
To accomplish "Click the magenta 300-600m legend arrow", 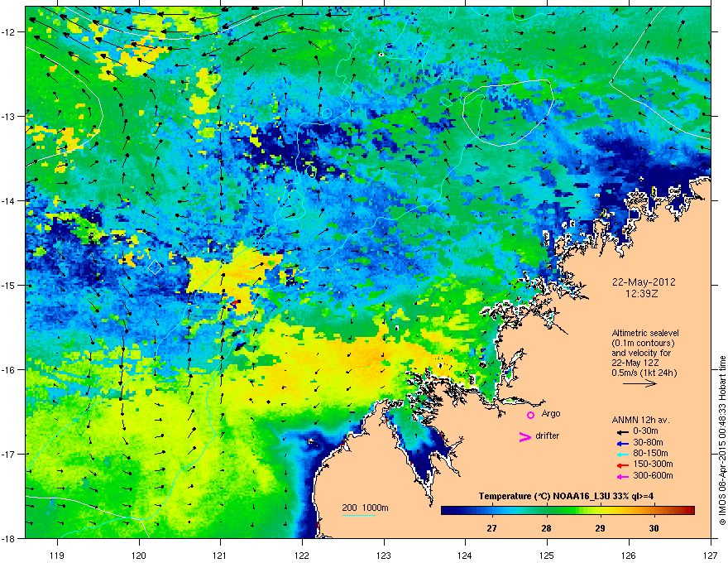I will point(622,476).
